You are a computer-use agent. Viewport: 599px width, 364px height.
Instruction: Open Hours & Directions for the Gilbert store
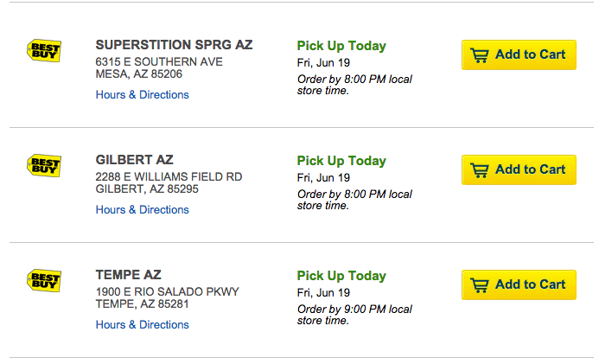[x=142, y=210]
